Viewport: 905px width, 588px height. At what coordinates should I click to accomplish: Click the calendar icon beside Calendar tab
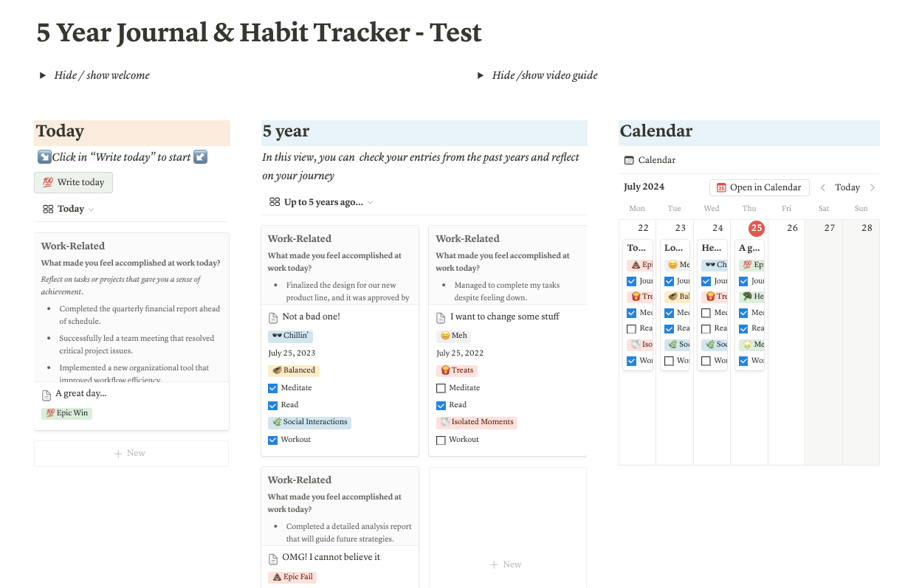pos(629,160)
